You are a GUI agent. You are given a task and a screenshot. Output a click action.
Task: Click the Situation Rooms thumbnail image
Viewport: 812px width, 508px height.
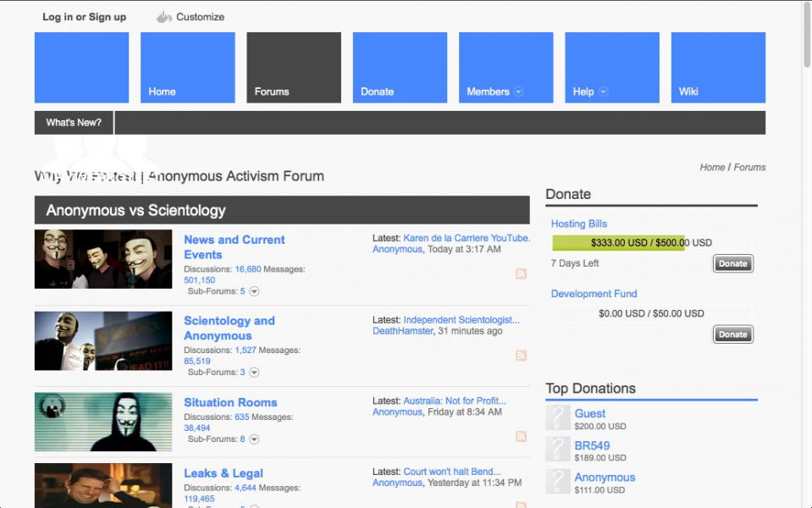click(x=103, y=422)
